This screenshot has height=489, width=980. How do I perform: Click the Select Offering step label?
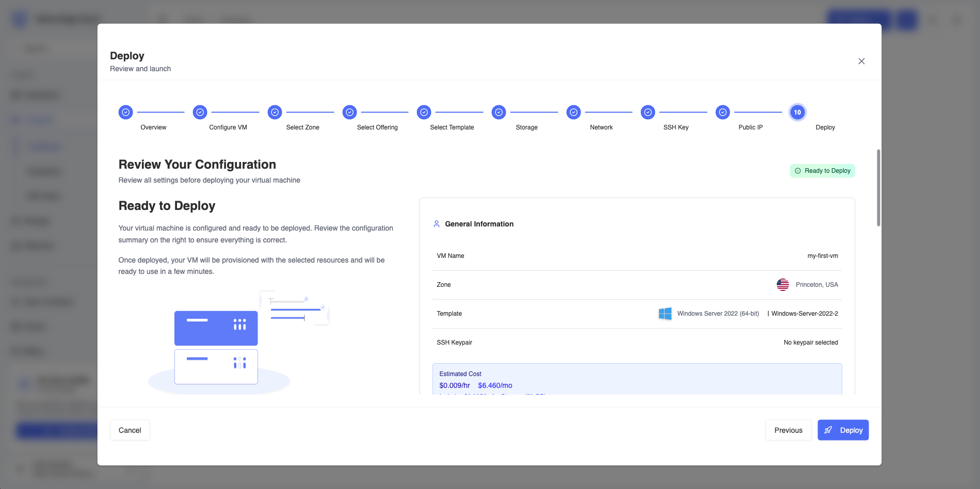pyautogui.click(x=377, y=127)
